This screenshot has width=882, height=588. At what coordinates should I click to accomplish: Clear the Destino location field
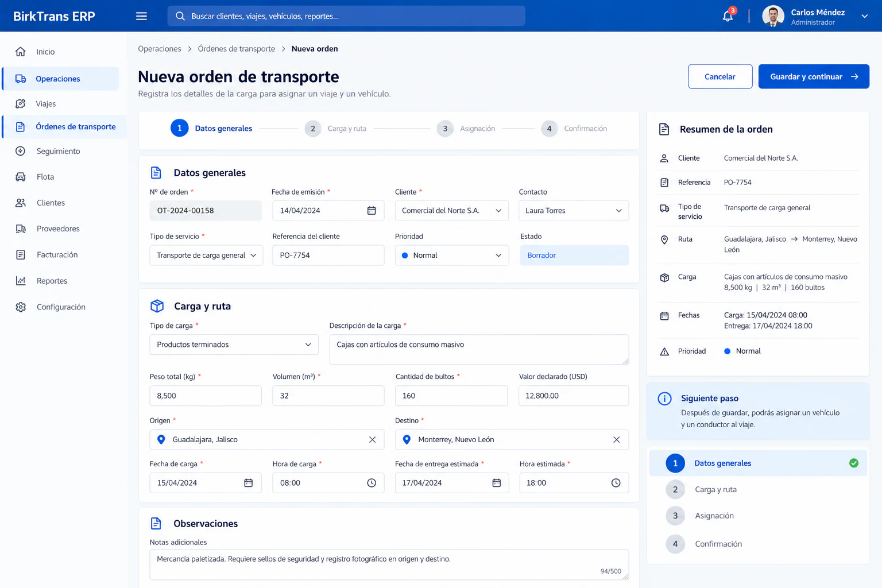click(616, 440)
